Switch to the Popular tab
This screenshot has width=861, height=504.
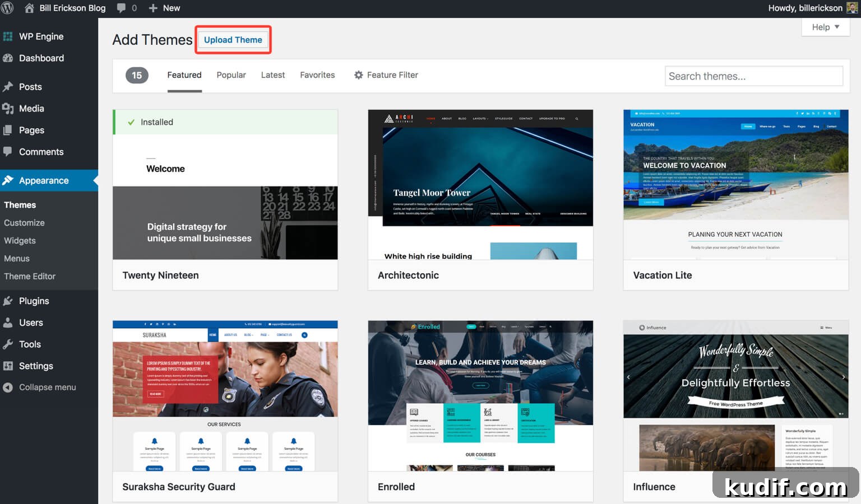coord(231,75)
